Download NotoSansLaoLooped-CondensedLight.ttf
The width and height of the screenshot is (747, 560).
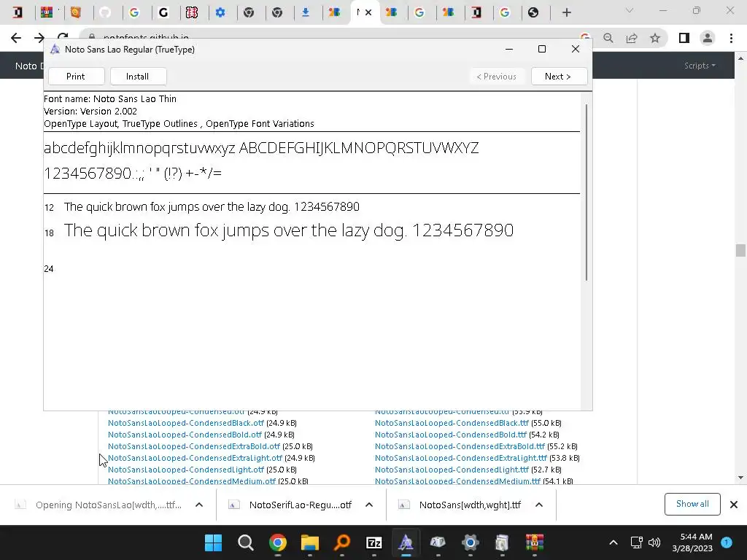452,470
